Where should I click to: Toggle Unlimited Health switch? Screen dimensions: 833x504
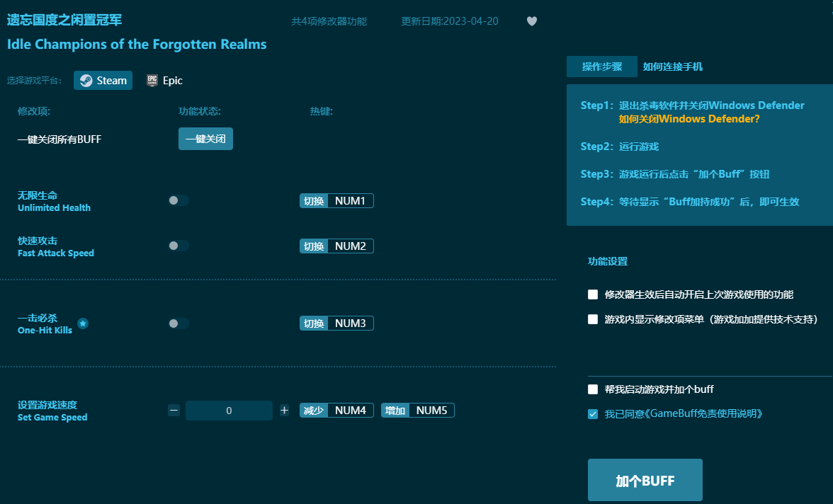(x=178, y=200)
